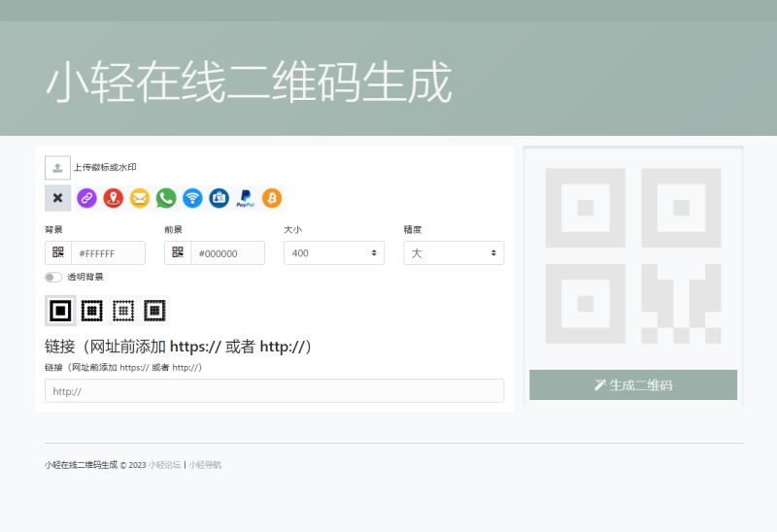The width and height of the screenshot is (777, 532).
Task: Select the yellow email QR type icon
Action: click(x=140, y=198)
